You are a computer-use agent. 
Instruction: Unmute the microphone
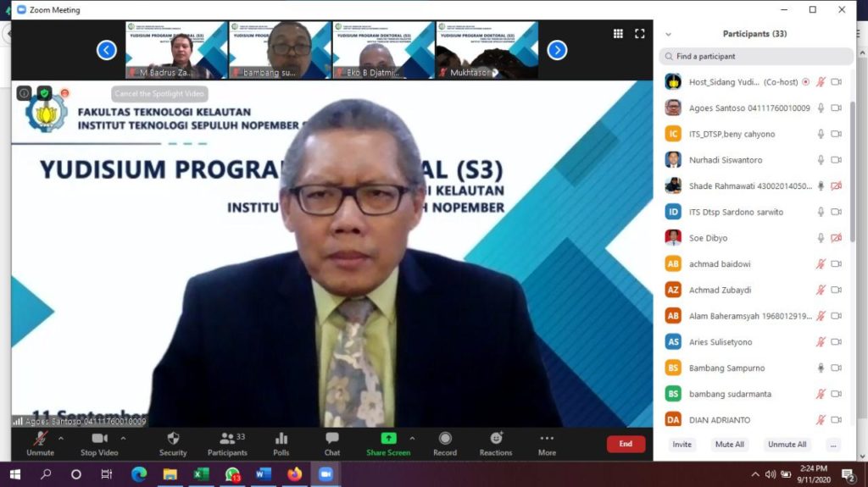click(x=40, y=439)
